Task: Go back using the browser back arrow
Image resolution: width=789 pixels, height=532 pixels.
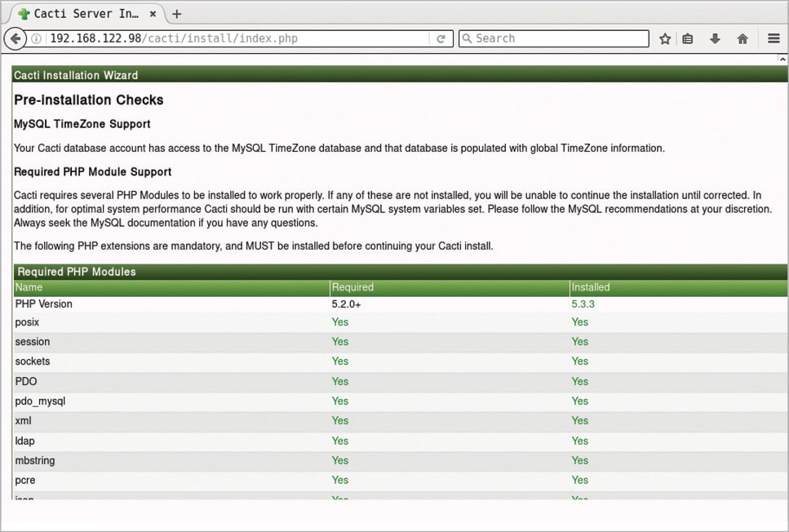Action: point(16,38)
